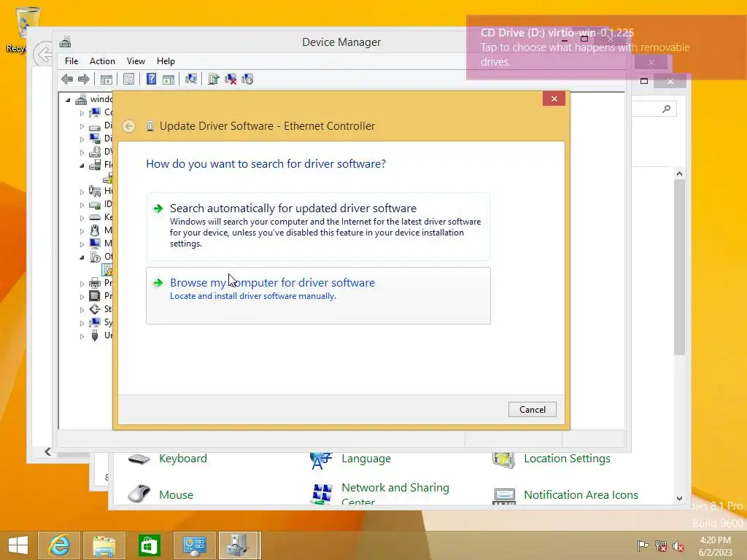This screenshot has height=560, width=747.
Task: Open Language icon in Control Panel window
Action: click(321, 460)
